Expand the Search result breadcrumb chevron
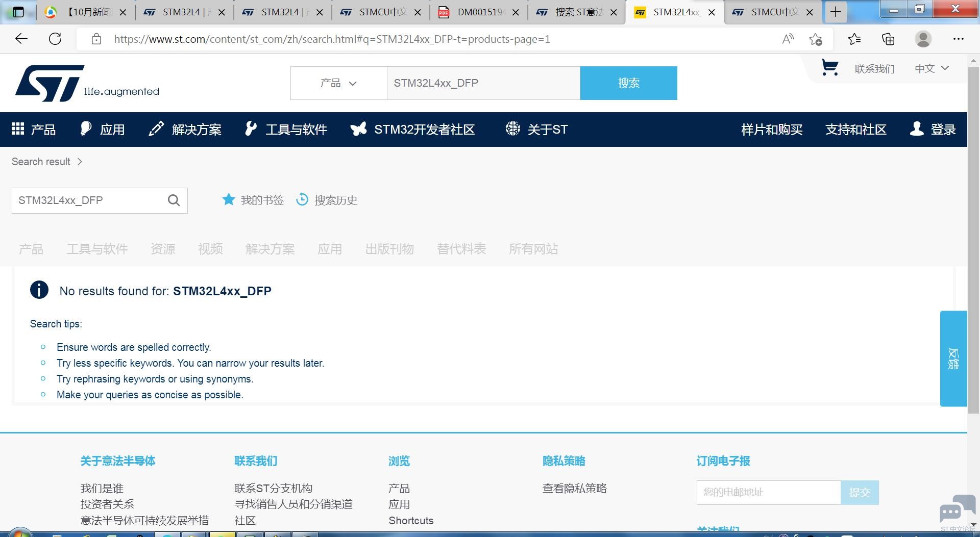Screen dimensions: 980x537 click(x=80, y=162)
